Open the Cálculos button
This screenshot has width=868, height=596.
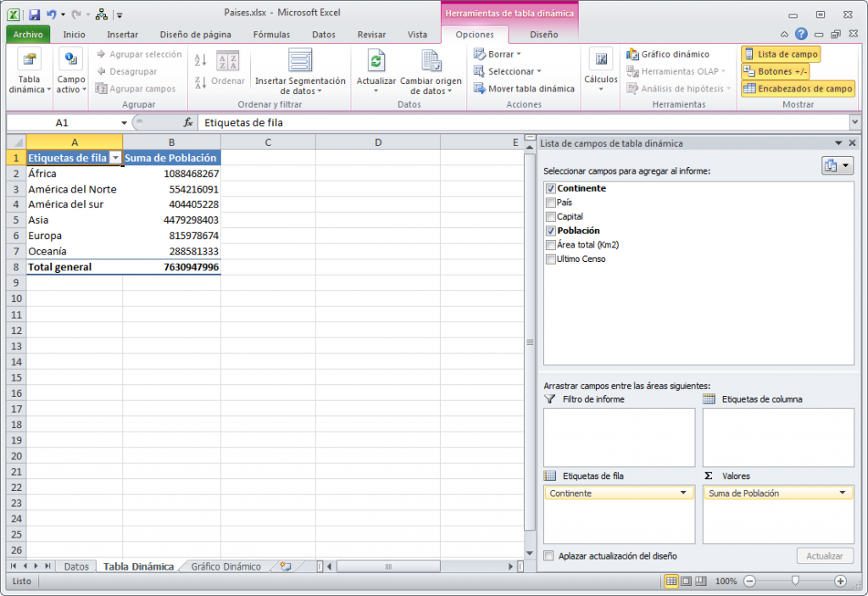[601, 71]
